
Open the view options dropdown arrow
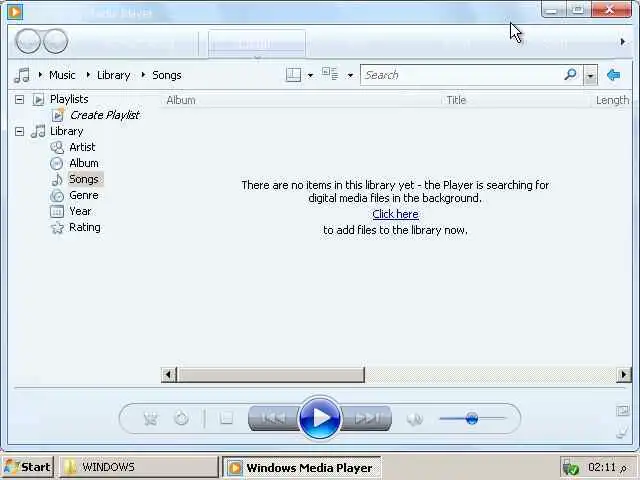coord(350,75)
